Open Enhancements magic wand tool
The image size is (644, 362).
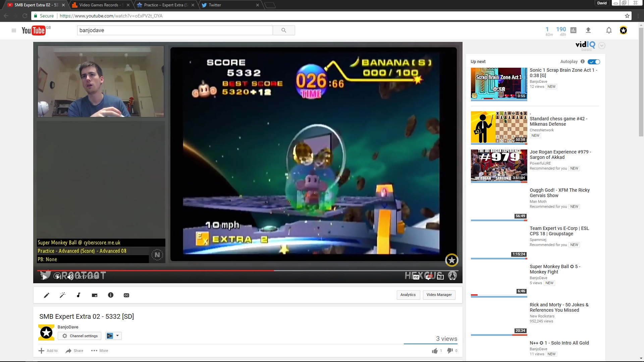coord(62,295)
